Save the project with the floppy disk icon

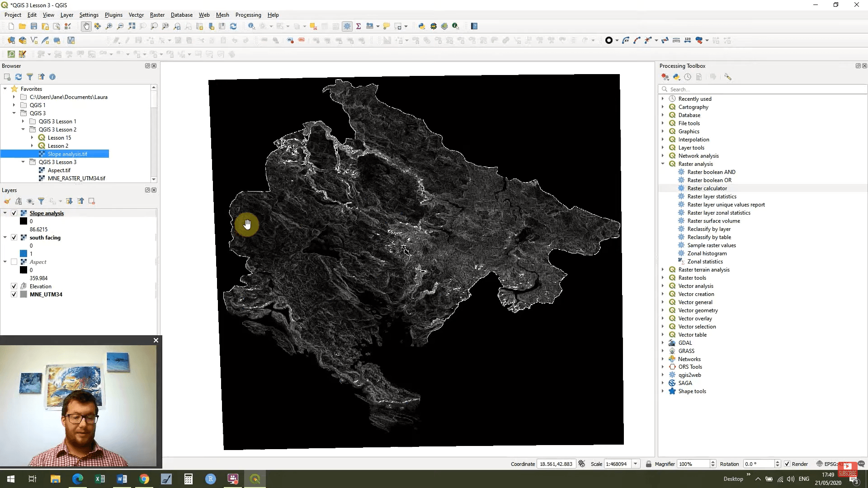point(33,26)
